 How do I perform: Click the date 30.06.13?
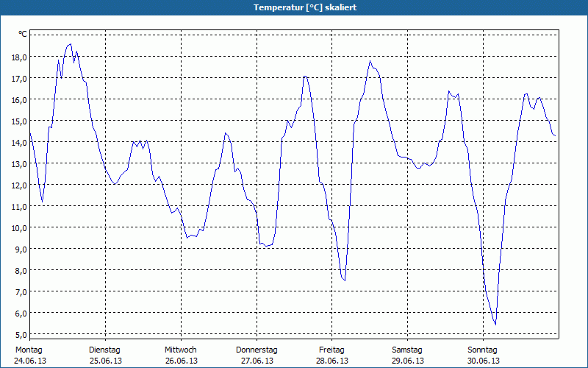(x=484, y=361)
